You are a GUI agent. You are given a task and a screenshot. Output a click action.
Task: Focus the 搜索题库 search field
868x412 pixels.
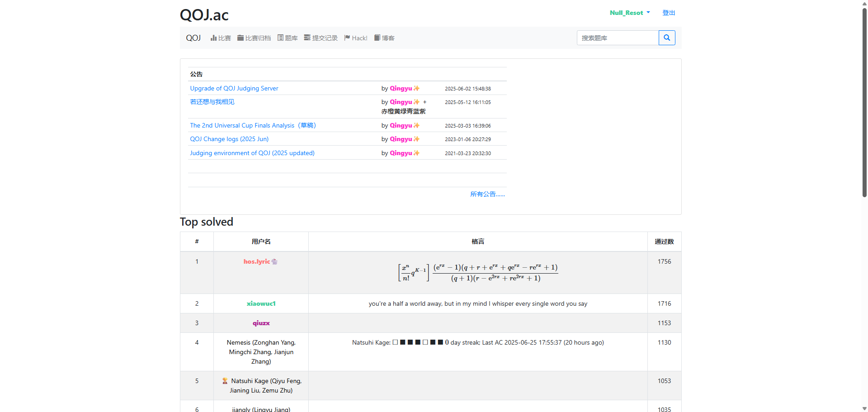click(x=618, y=38)
